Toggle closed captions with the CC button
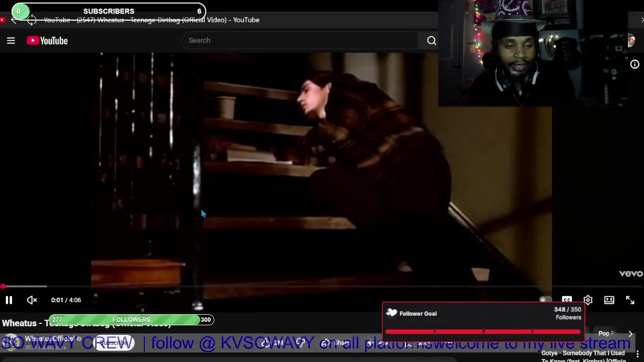 (567, 300)
